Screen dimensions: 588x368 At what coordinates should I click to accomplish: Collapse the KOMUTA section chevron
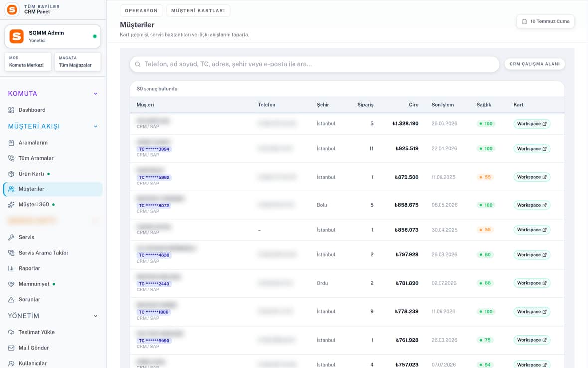(x=96, y=94)
